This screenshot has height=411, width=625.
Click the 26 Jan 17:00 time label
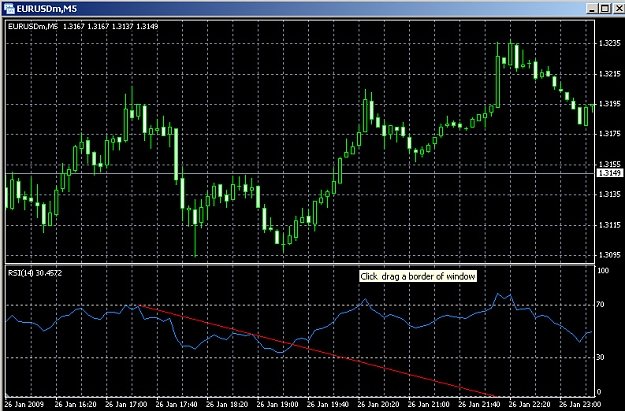pyautogui.click(x=126, y=404)
